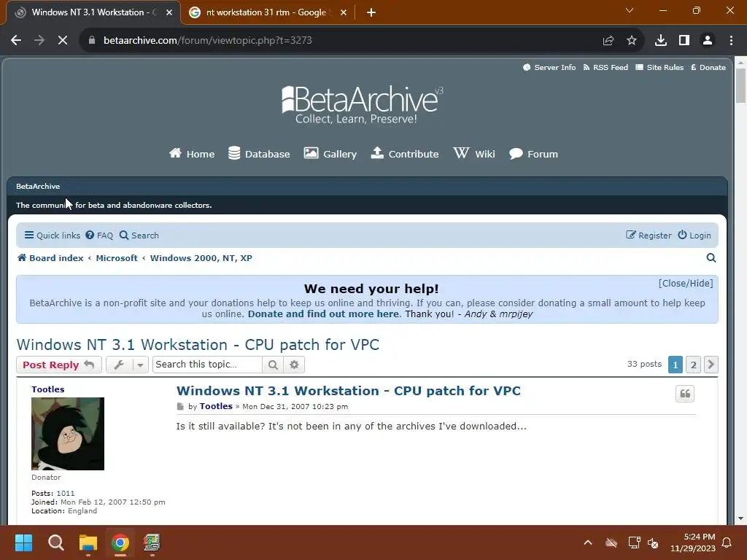This screenshot has width=747, height=560.
Task: Click the Donate link in header
Action: click(x=708, y=68)
